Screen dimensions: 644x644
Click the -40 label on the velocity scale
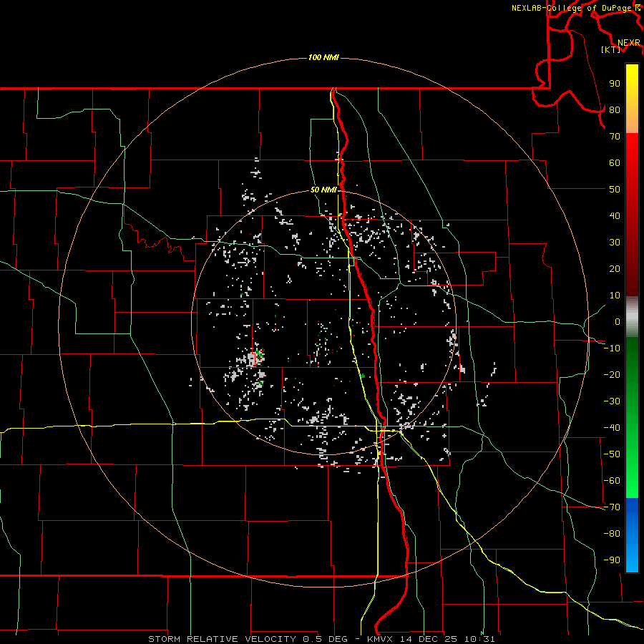[612, 428]
